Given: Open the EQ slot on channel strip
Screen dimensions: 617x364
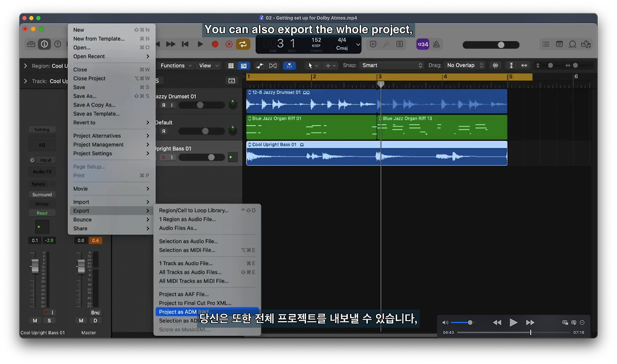Looking at the screenshot, I should [42, 144].
